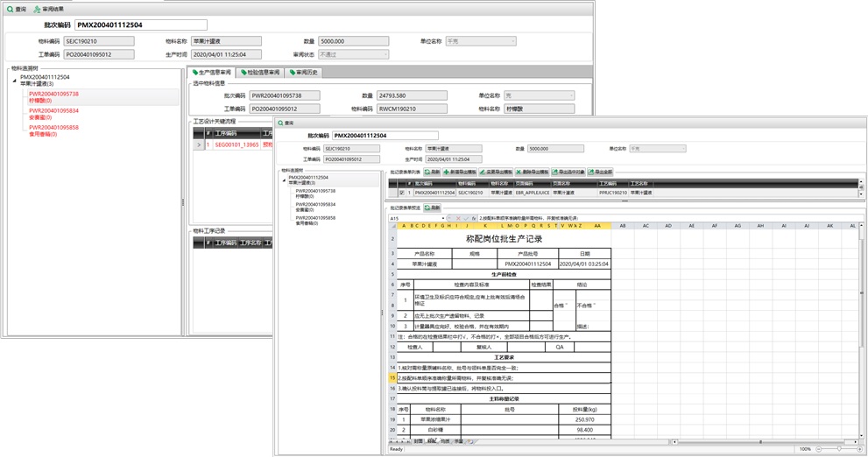Screen dimensions: 868x457
Task: Select PWR200401095834 tree item in back window
Action: [x=53, y=114]
